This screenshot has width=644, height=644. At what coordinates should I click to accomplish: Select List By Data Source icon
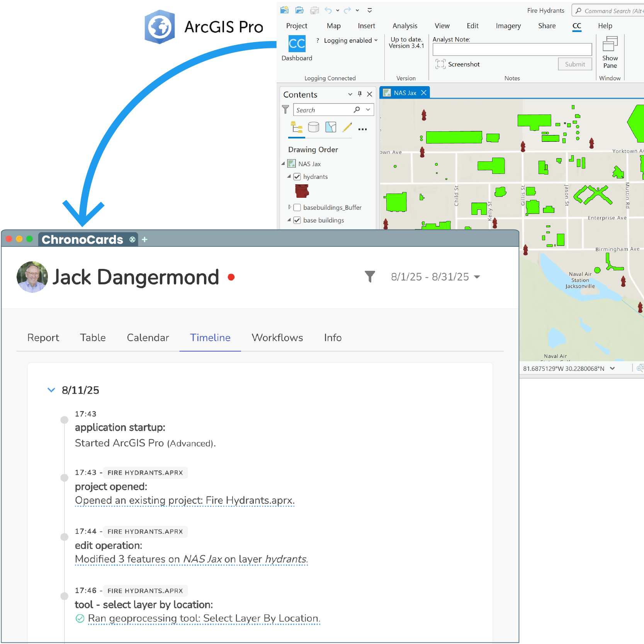313,127
